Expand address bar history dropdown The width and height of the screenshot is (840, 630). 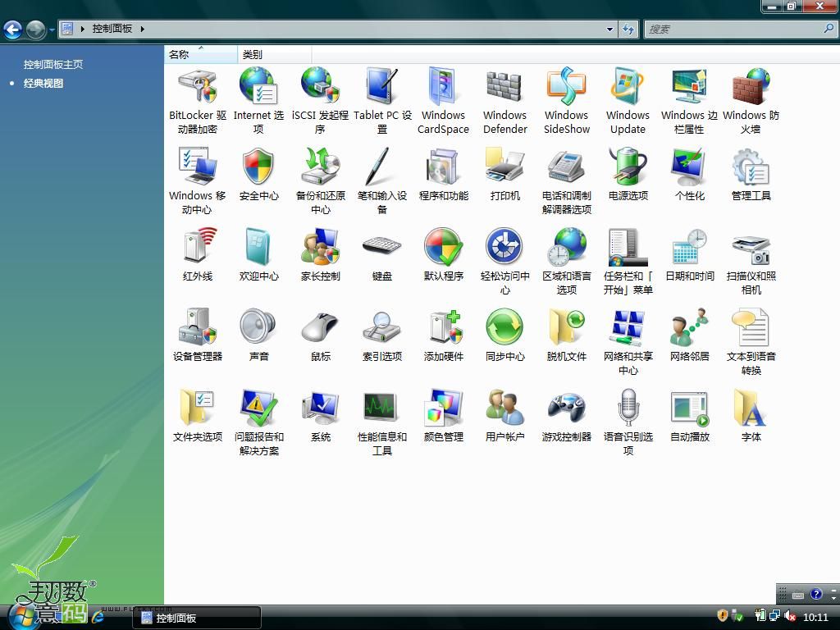click(x=609, y=29)
